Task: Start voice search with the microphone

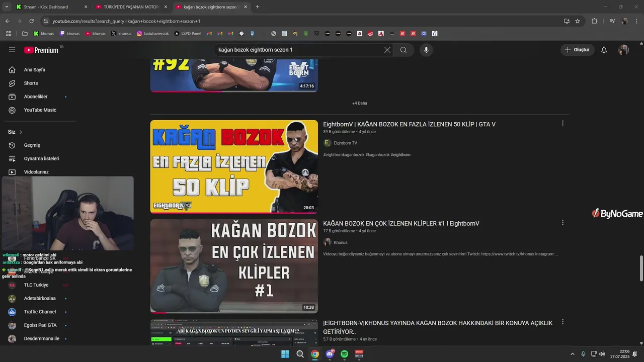Action: click(426, 50)
